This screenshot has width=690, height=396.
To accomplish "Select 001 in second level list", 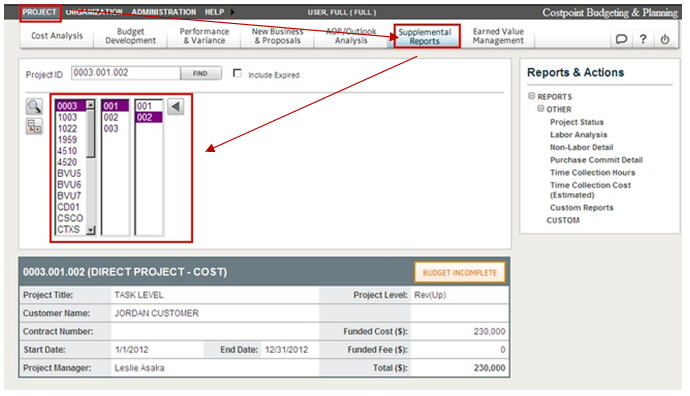I will [x=115, y=106].
